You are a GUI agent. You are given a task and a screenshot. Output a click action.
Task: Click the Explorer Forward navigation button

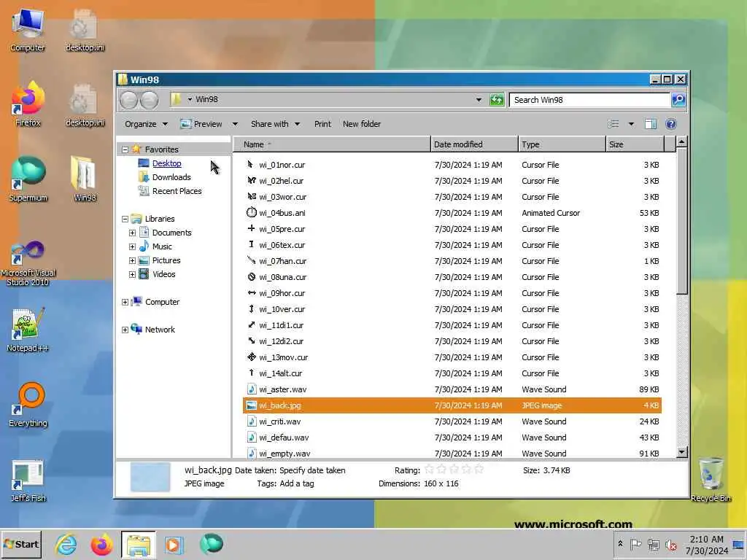tap(149, 99)
